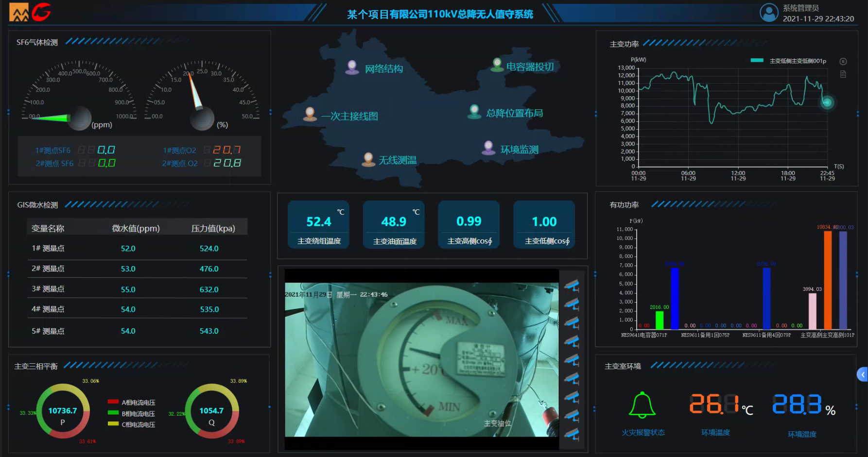868x457 pixels.
Task: Open the 一次主接线图 link
Action: [349, 116]
